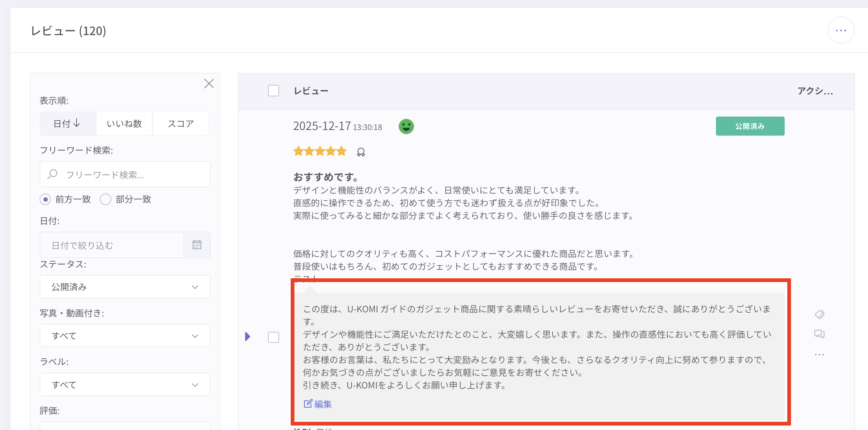Expand review row with purple triangle
This screenshot has width=868, height=430.
[247, 337]
